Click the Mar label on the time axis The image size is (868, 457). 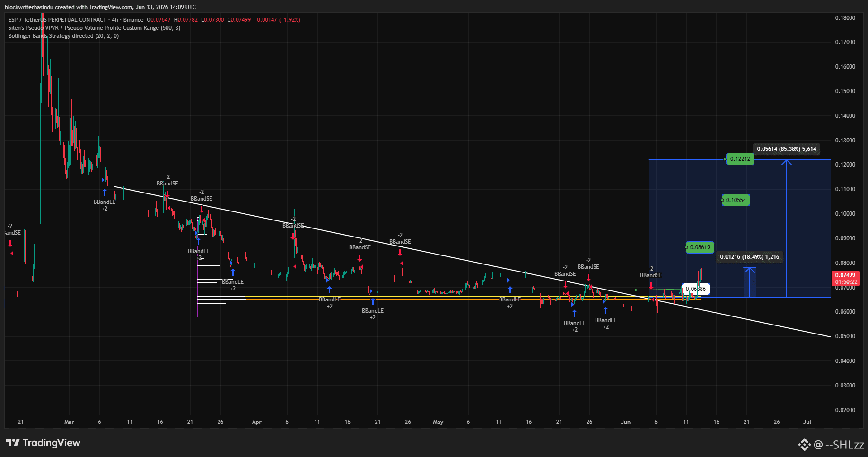coord(69,422)
